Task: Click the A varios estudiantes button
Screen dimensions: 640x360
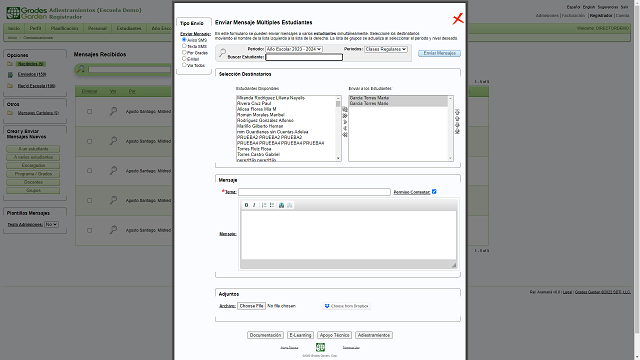Action: point(33,157)
